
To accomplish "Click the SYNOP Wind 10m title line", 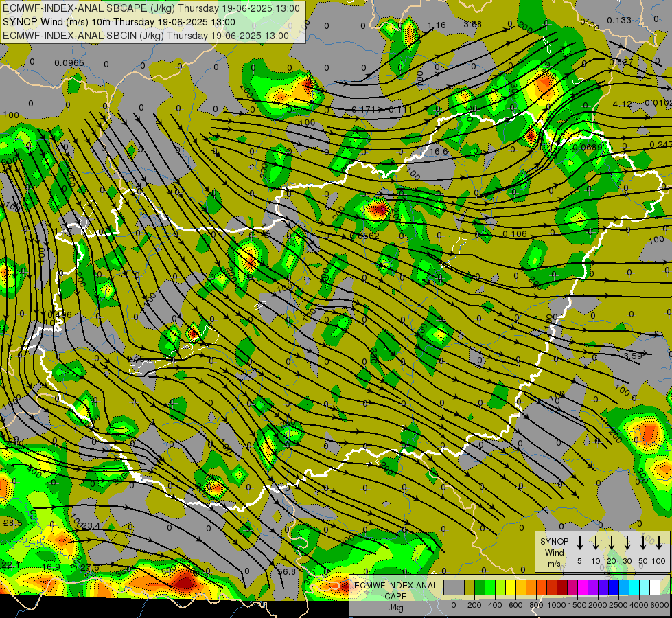I will 119,22.
